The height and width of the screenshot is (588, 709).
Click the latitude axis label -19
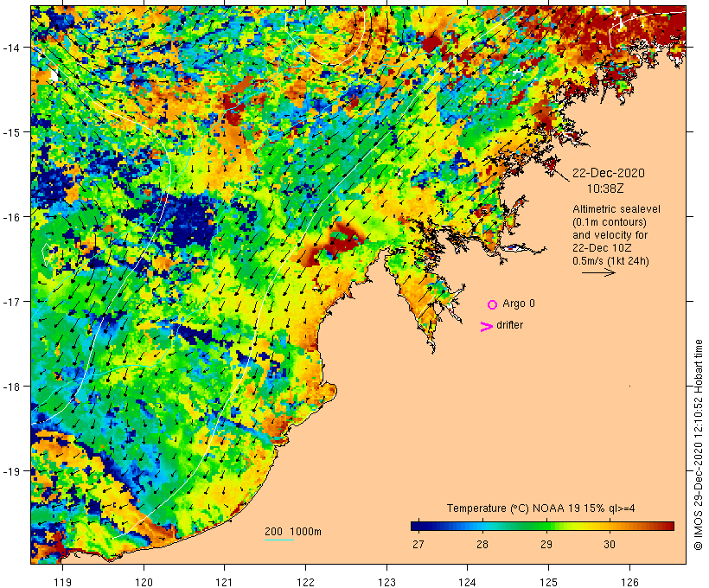pos(10,471)
